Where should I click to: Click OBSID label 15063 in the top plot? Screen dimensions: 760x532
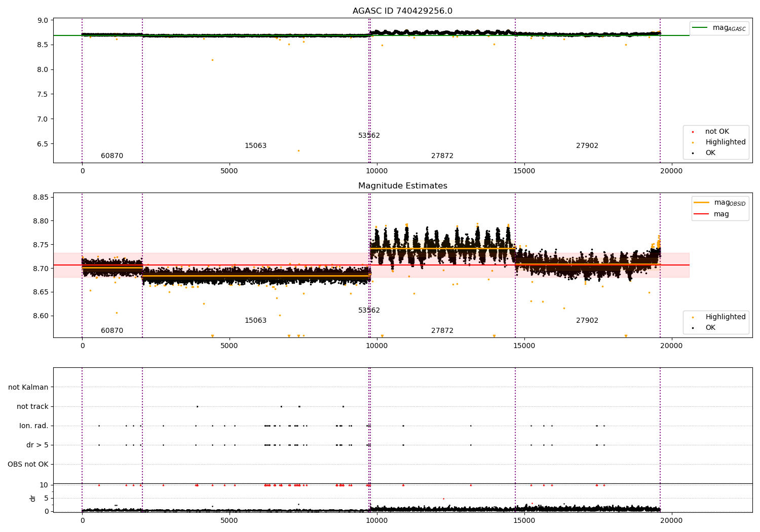pos(255,146)
